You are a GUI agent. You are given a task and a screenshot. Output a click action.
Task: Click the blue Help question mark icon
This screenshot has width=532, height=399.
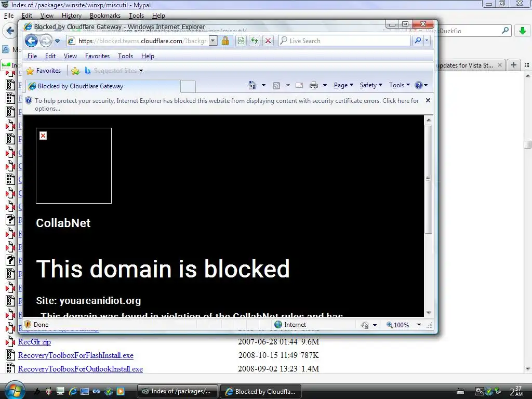pos(419,85)
